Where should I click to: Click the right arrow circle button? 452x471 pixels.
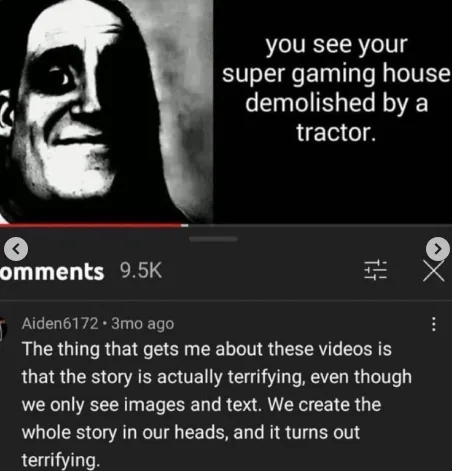(x=438, y=249)
